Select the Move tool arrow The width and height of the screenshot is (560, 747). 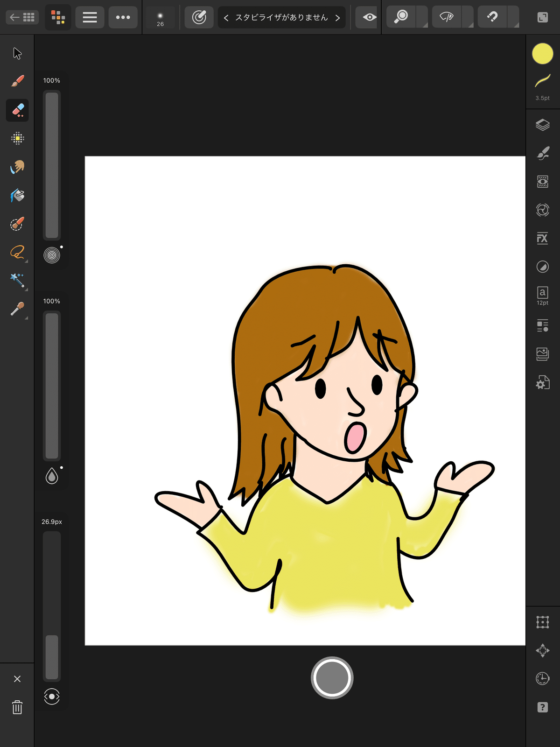pos(17,53)
